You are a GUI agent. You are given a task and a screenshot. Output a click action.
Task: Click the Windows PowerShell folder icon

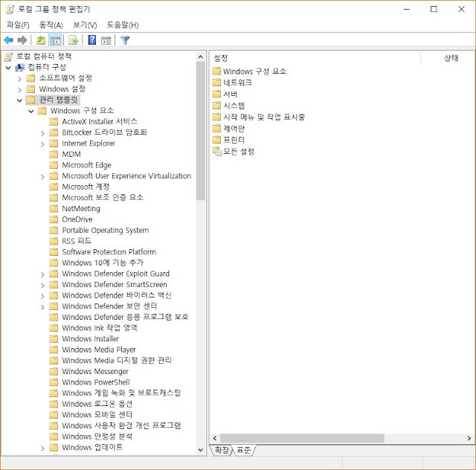54,382
